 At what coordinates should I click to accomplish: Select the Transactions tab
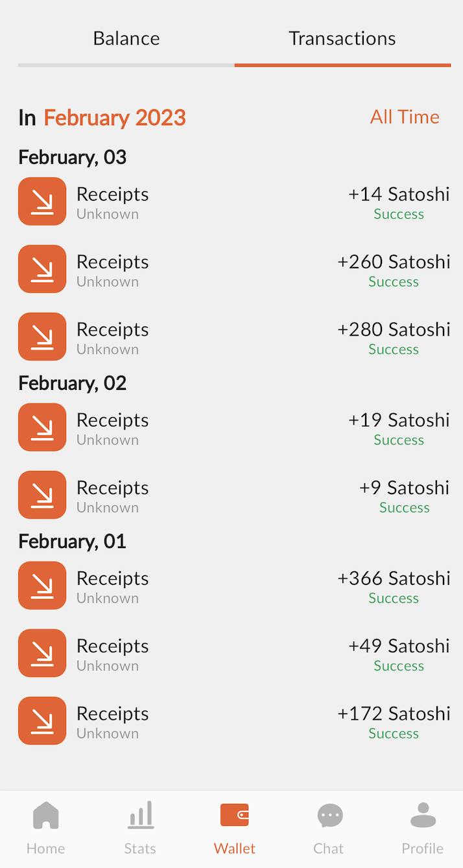pos(342,39)
